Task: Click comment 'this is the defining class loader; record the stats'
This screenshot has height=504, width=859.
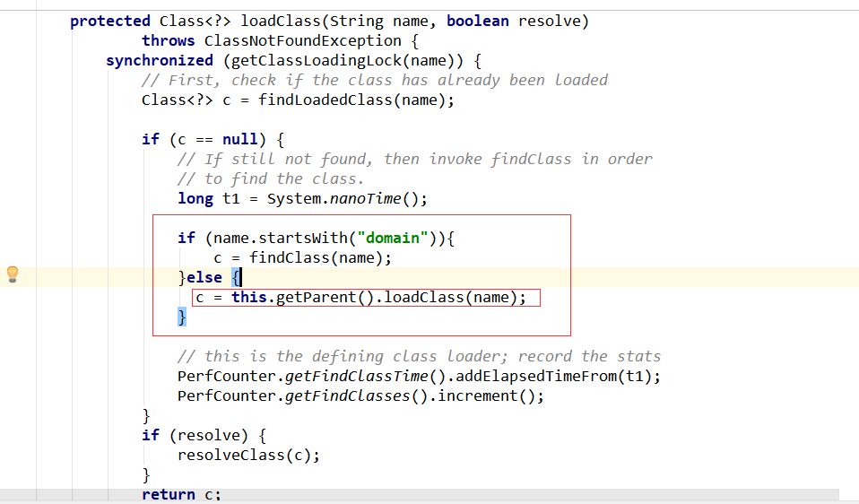Action: (x=419, y=357)
